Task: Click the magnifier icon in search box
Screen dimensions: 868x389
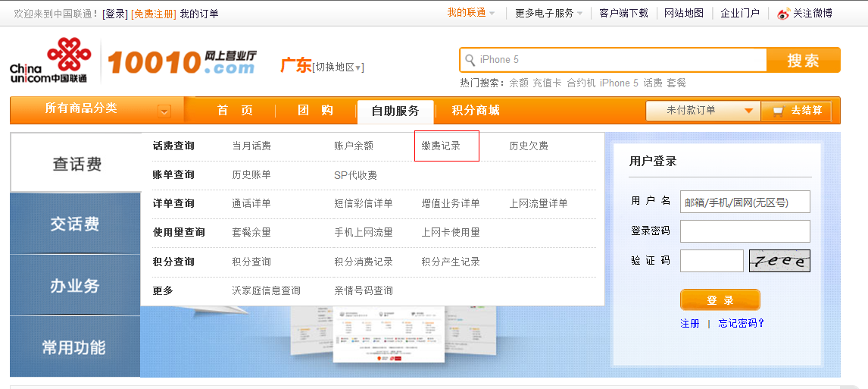Action: pyautogui.click(x=470, y=60)
